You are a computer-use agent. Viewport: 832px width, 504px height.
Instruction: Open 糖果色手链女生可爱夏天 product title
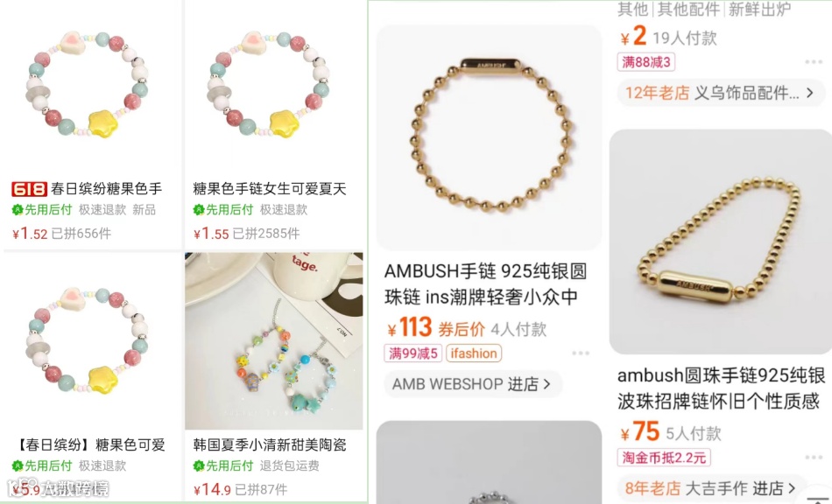coord(270,189)
